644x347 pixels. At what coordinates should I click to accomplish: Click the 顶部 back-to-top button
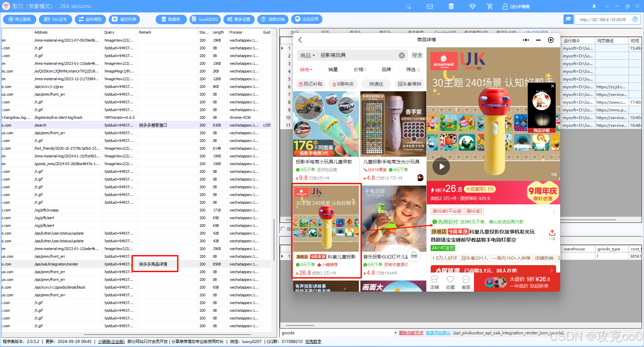tap(414, 255)
